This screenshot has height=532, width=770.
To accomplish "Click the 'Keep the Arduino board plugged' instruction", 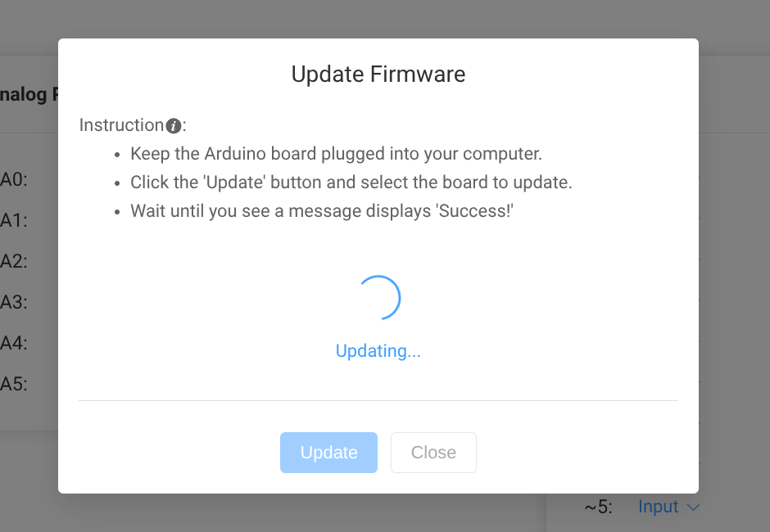I will pos(336,154).
